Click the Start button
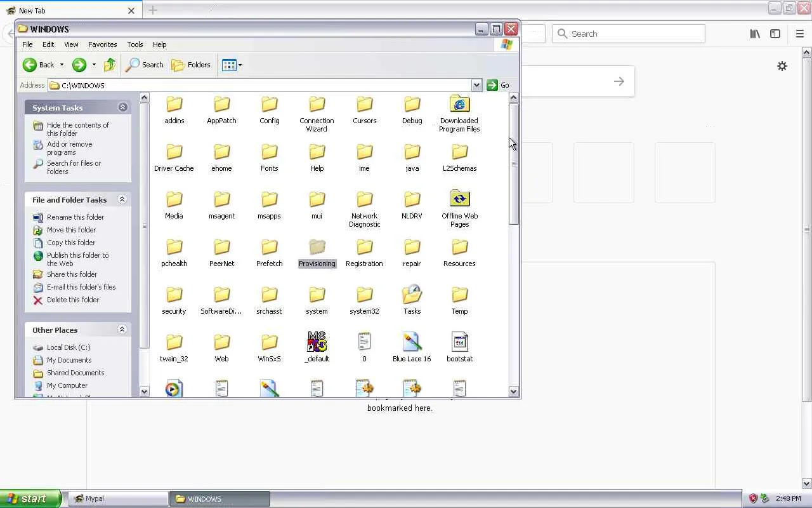 pos(30,498)
